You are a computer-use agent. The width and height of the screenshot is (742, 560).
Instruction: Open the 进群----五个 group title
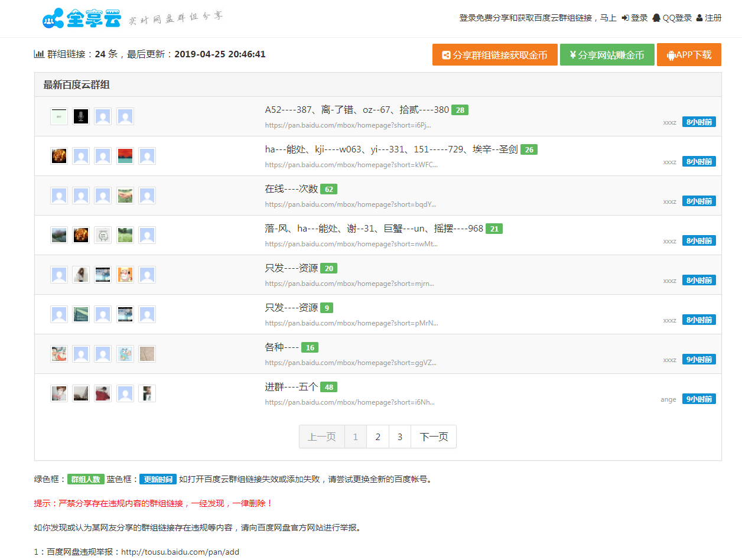pos(291,387)
